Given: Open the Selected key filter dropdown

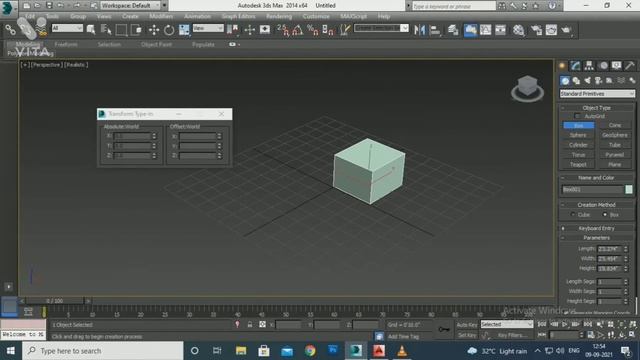Looking at the screenshot, I should 507,324.
